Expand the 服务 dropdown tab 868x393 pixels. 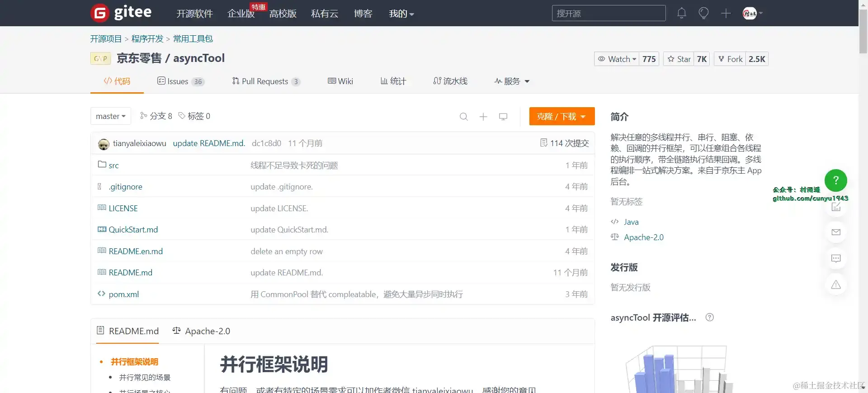[512, 81]
